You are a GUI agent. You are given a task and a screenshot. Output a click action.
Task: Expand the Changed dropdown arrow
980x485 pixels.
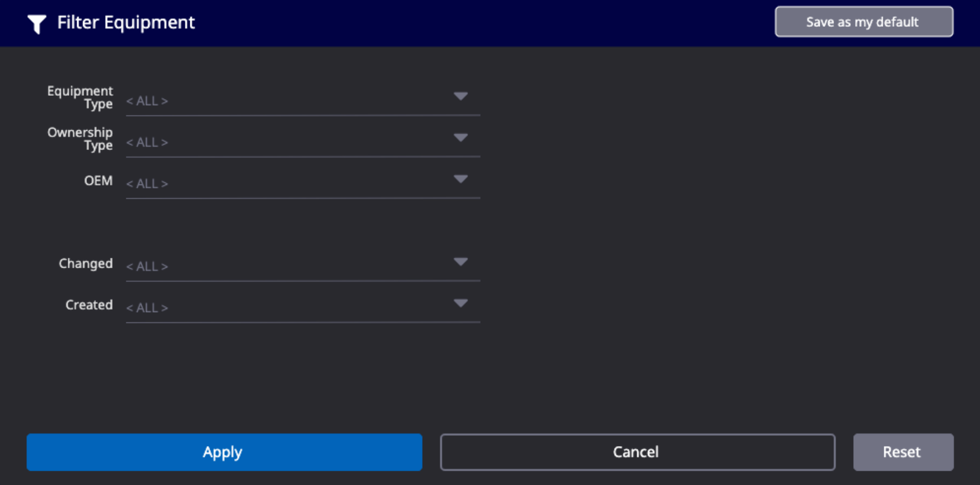[460, 262]
